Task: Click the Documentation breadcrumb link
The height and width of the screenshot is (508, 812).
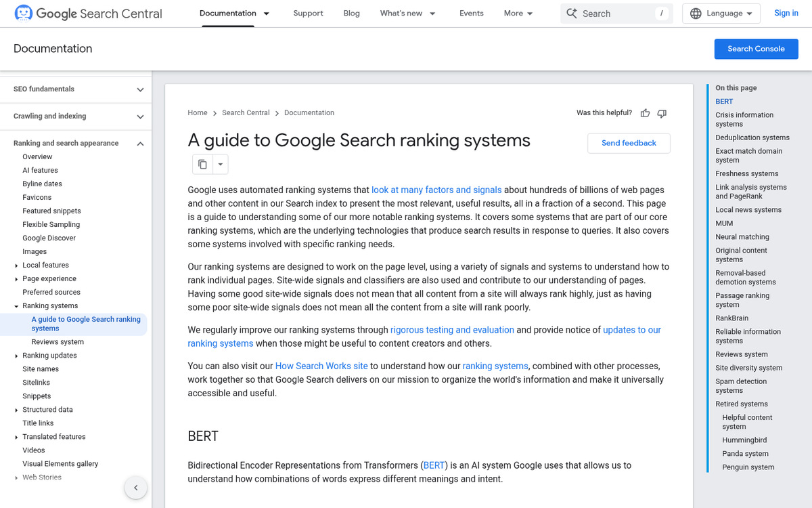Action: pyautogui.click(x=309, y=113)
